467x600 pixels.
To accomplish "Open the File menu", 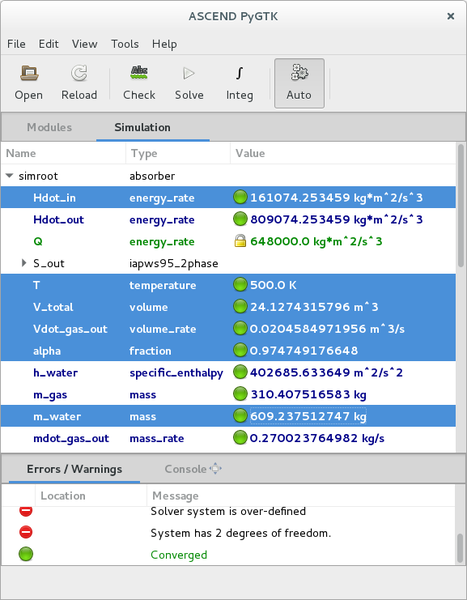I will tap(16, 44).
